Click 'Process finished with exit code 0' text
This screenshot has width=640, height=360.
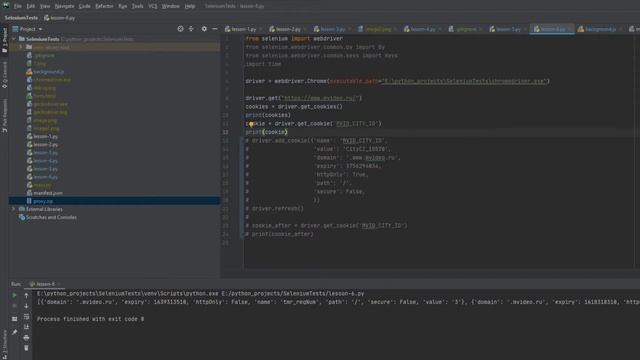(90, 319)
